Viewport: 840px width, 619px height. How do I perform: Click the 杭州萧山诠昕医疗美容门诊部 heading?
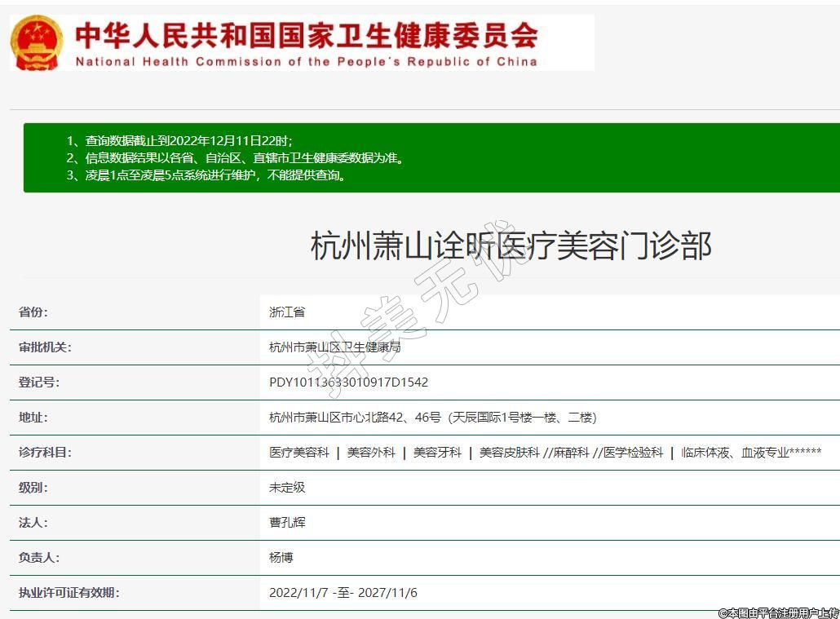click(x=511, y=245)
